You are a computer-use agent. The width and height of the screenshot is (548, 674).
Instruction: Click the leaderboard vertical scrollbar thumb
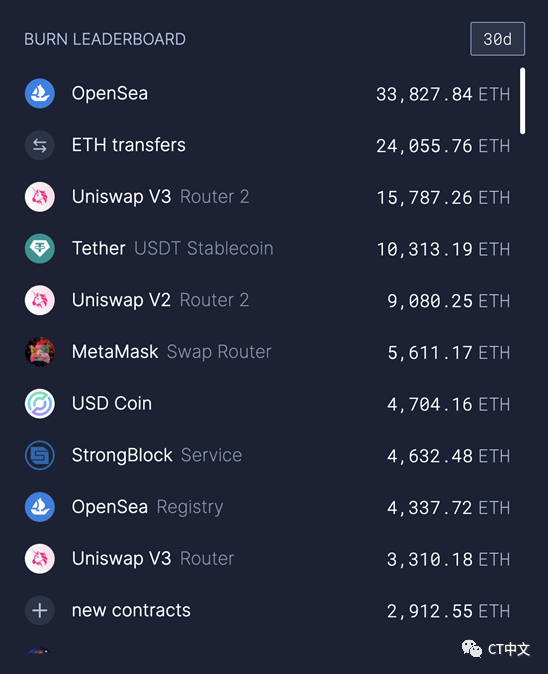[522, 101]
